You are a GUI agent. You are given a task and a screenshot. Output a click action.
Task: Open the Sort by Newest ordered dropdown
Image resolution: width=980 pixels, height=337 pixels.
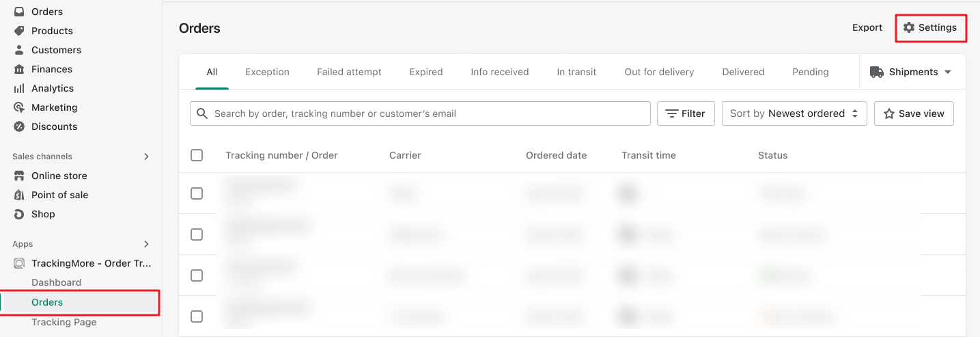click(794, 113)
